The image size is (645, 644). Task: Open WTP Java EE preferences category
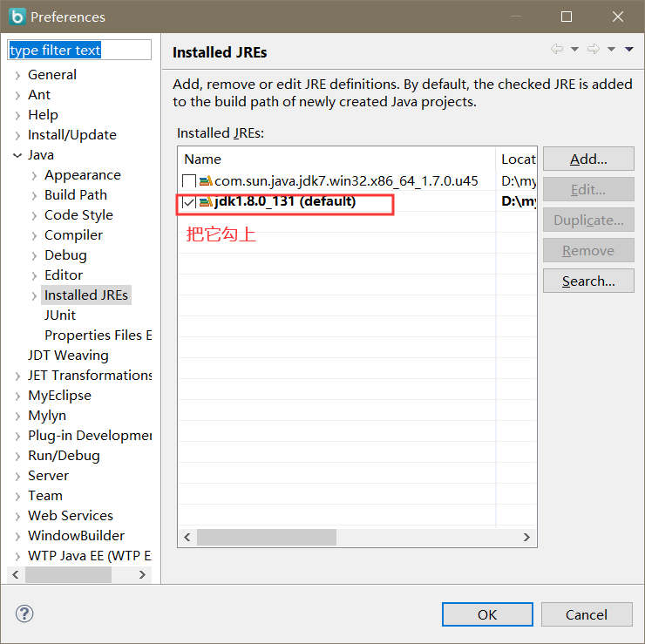[90, 556]
